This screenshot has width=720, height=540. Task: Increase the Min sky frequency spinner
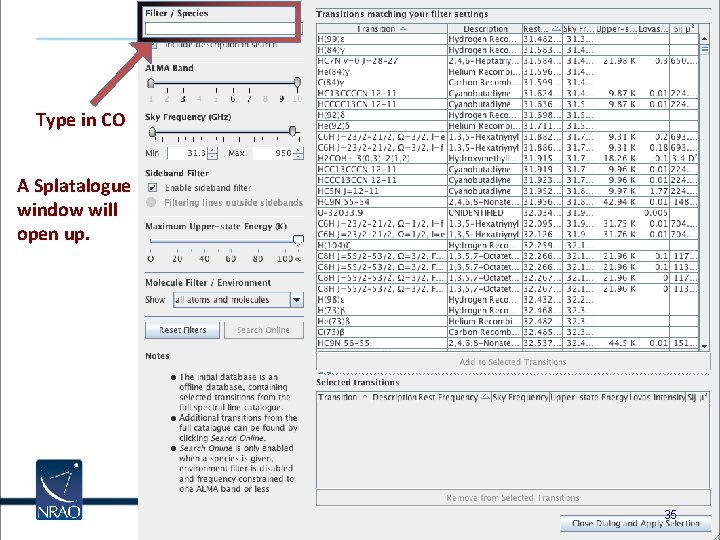(213, 150)
